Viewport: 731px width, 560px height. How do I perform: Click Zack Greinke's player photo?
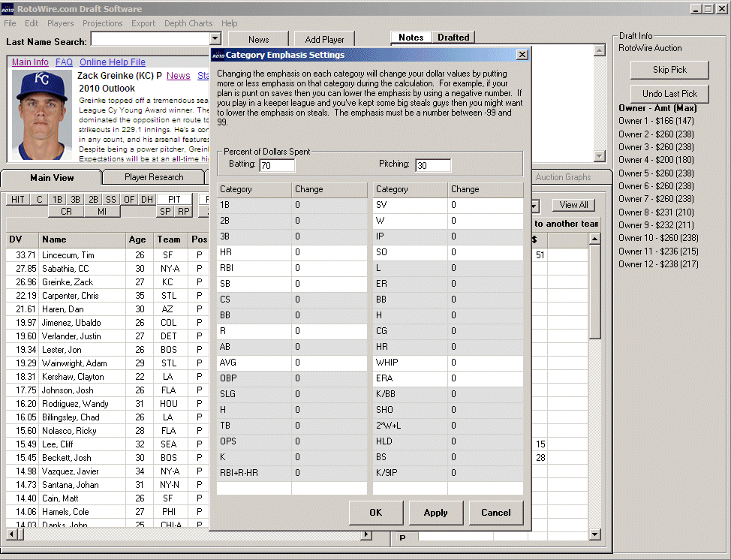41,115
